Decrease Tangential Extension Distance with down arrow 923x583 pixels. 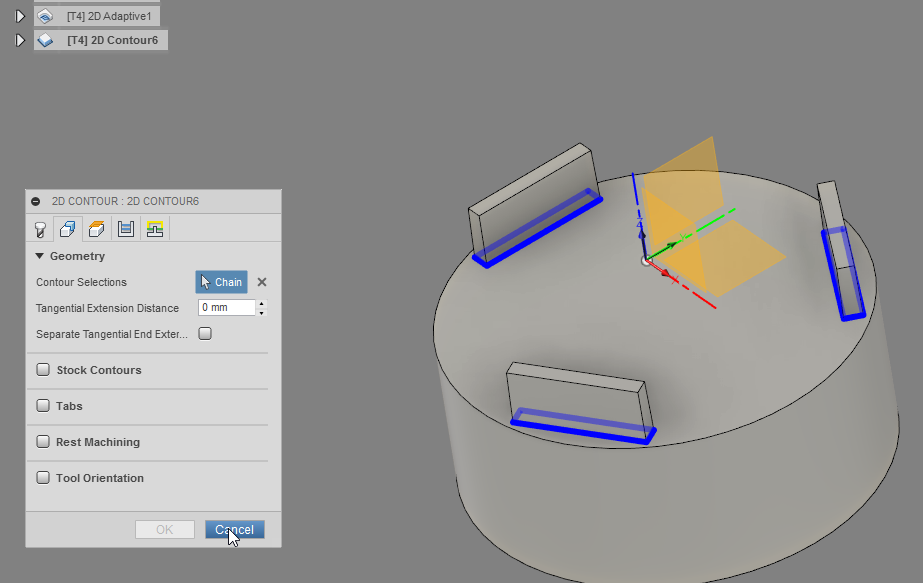click(x=262, y=312)
